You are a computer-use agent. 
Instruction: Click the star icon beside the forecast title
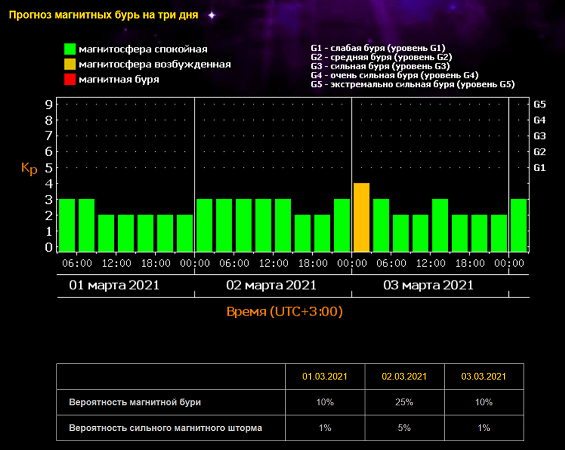click(x=212, y=15)
